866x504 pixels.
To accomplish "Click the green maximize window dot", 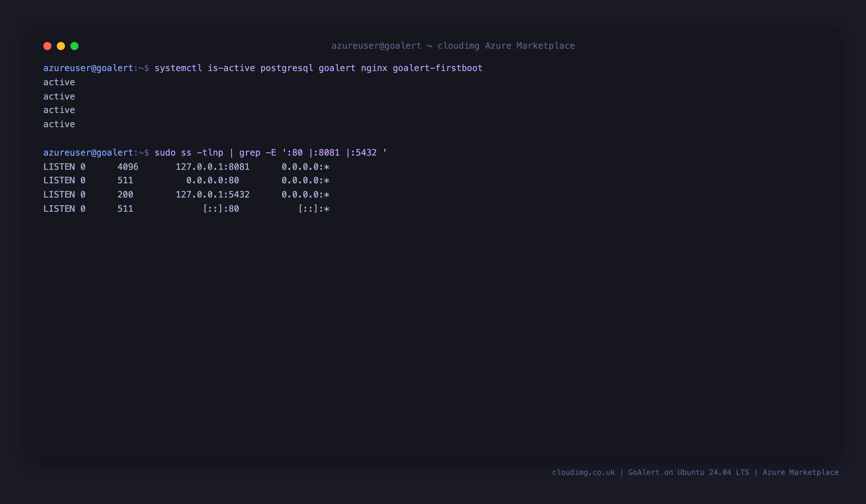I will (74, 46).
